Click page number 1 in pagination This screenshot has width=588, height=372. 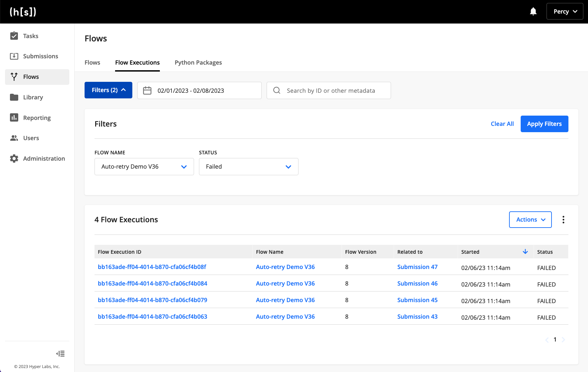click(x=555, y=340)
